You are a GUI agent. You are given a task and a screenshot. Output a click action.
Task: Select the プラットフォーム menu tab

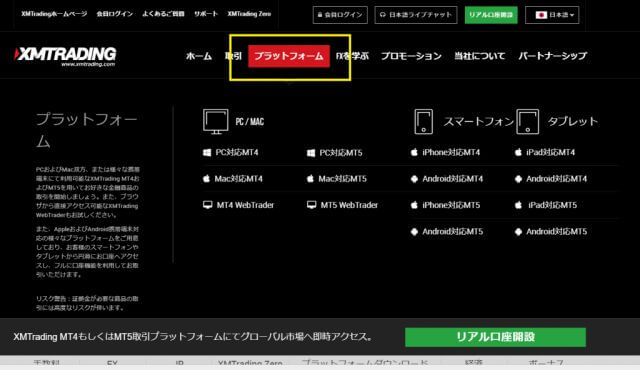pyautogui.click(x=289, y=56)
